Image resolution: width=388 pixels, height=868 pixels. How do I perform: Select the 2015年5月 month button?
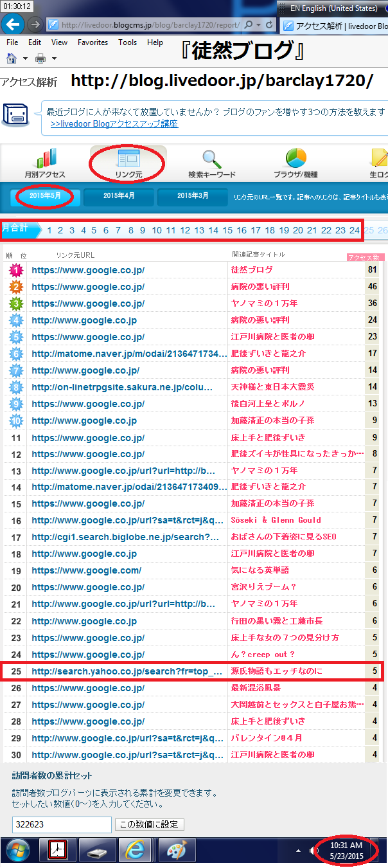[x=45, y=196]
